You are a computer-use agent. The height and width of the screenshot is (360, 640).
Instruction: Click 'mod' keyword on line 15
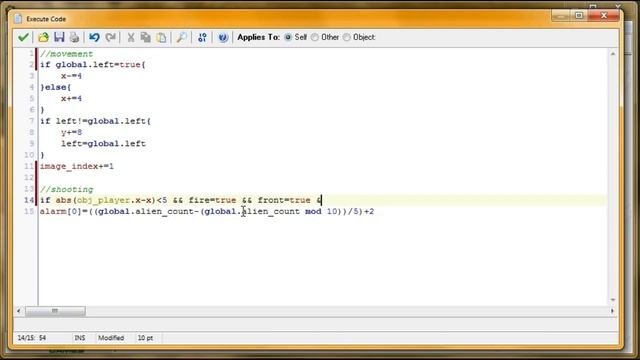point(313,211)
